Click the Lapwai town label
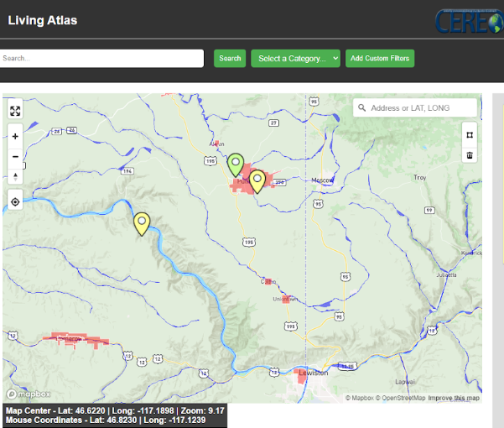The image size is (504, 428). [x=405, y=382]
